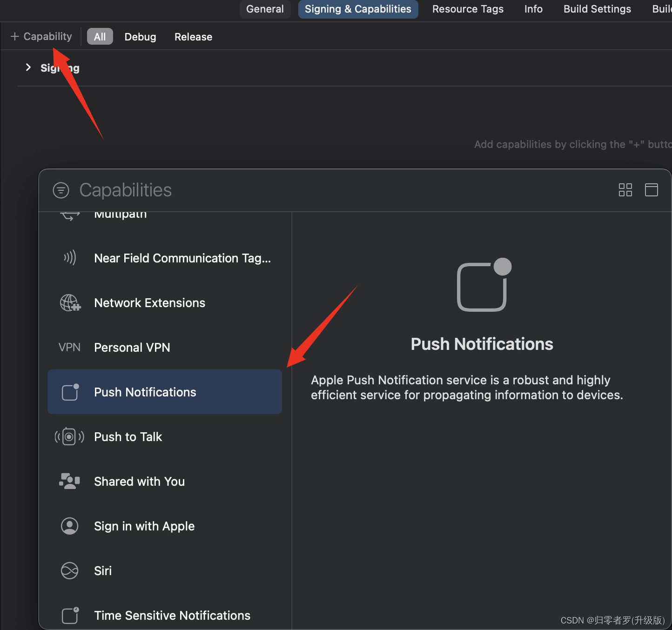Screen dimensions: 672x630
Task: Select the Personal VPN capability
Action: [x=165, y=347]
